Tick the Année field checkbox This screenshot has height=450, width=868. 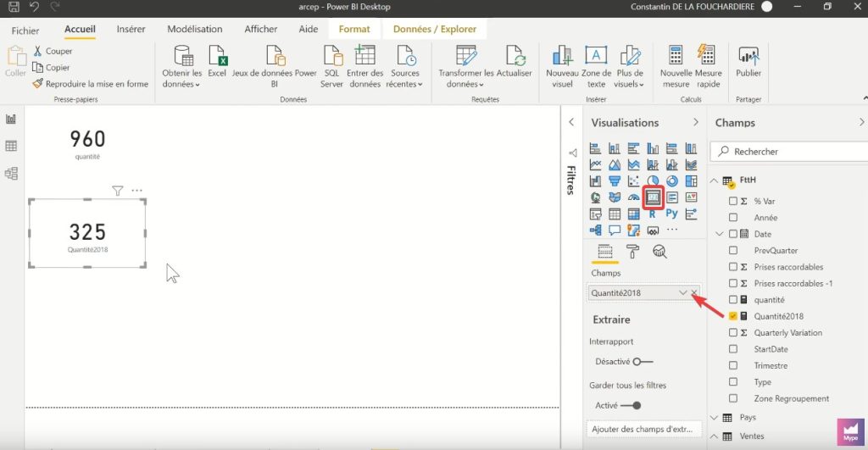[733, 218]
